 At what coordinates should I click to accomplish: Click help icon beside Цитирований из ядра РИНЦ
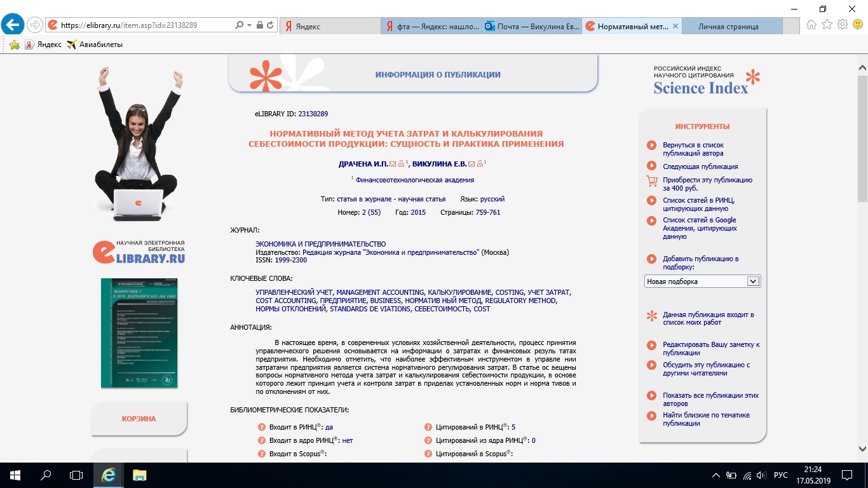(x=428, y=440)
